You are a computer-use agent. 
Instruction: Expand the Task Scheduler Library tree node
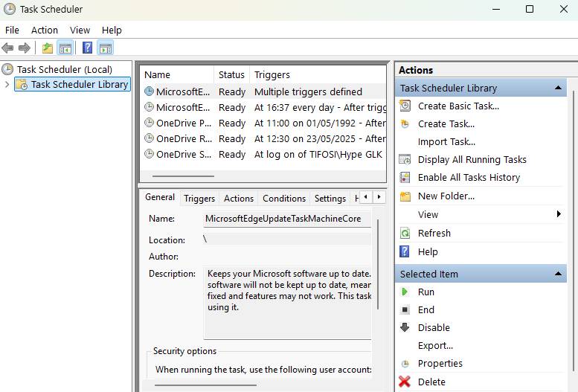(x=7, y=85)
